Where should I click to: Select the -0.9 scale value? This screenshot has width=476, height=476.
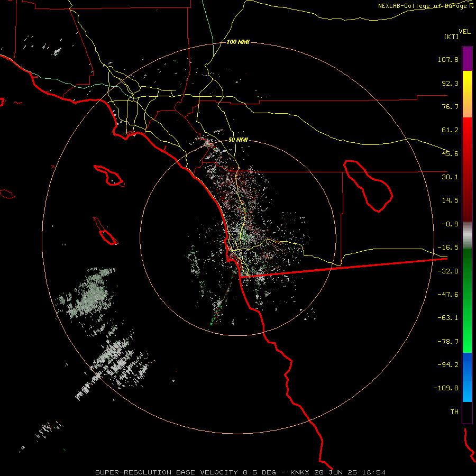tap(450, 224)
